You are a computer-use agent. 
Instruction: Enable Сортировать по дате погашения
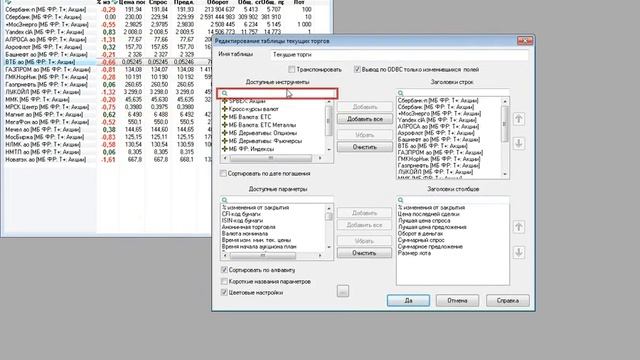click(223, 173)
